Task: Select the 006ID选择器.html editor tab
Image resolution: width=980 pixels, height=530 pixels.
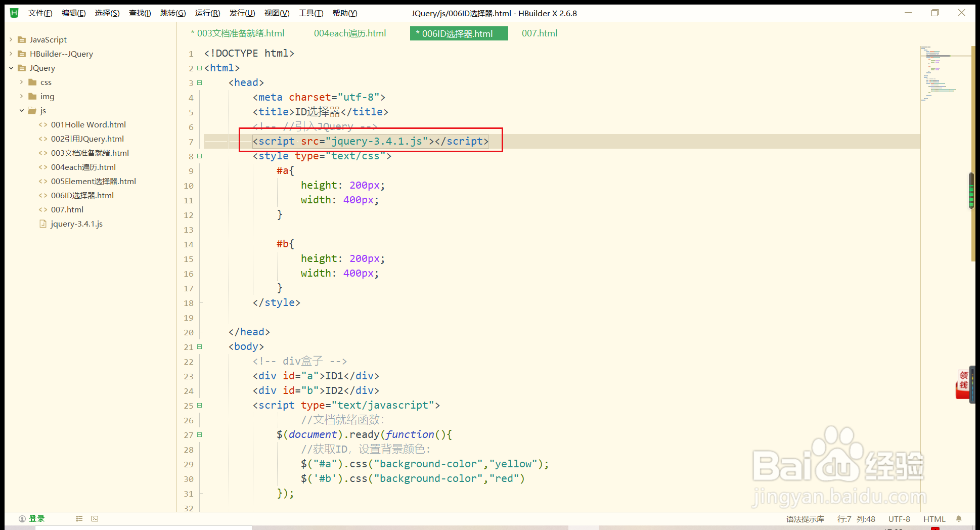Action: coord(459,33)
